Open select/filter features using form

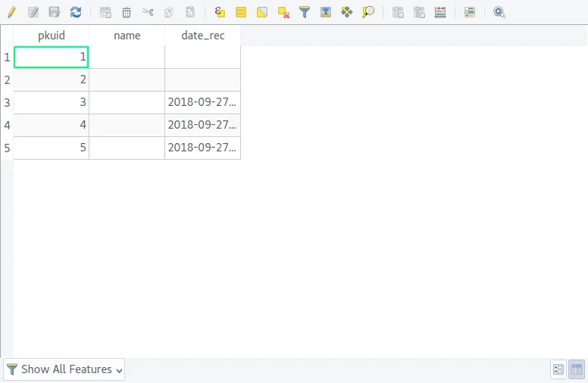(305, 12)
